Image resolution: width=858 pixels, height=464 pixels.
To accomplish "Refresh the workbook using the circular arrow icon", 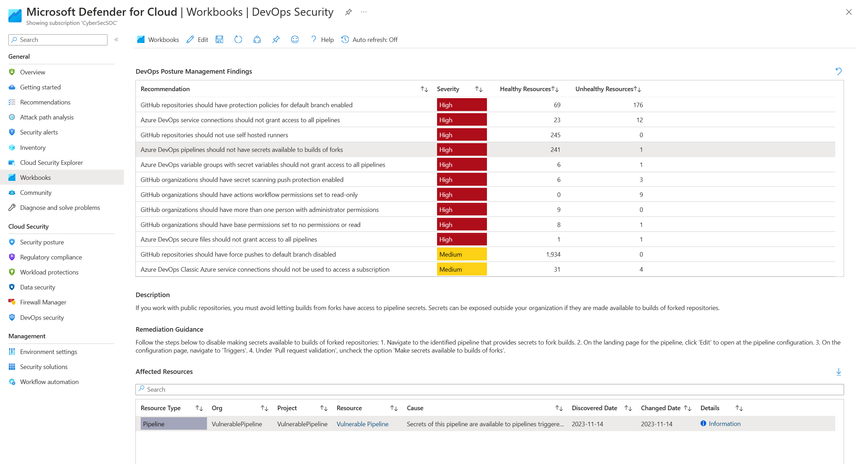I will tap(238, 39).
